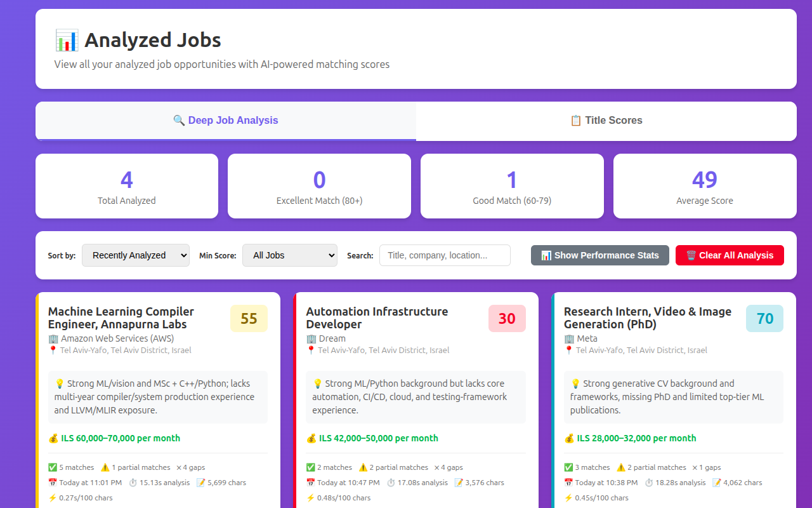Click the Good Match (60-79) stat card

512,186
